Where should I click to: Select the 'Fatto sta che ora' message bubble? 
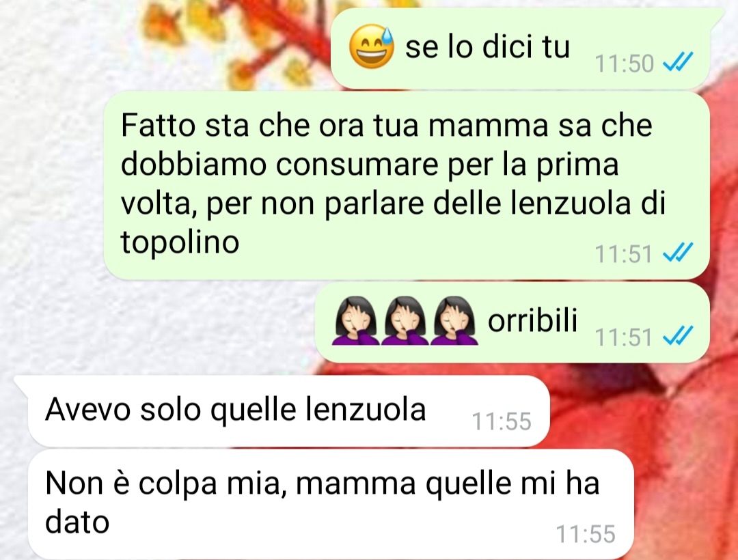click(406, 186)
